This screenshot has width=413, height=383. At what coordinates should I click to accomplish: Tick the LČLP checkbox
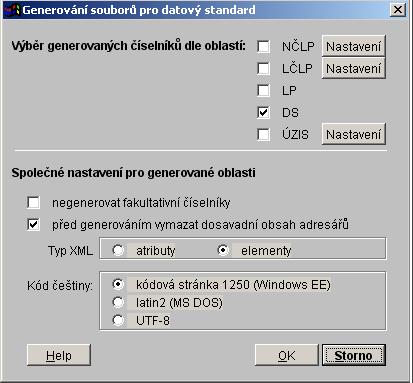click(x=263, y=69)
